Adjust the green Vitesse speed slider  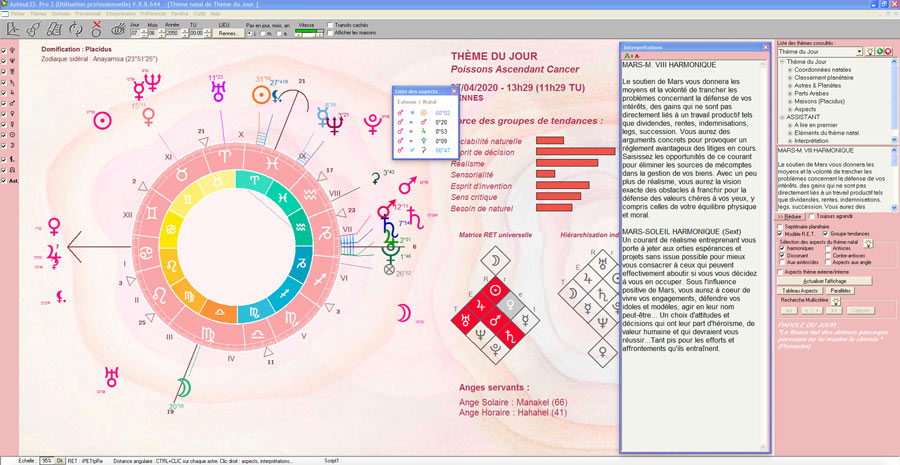tap(309, 33)
